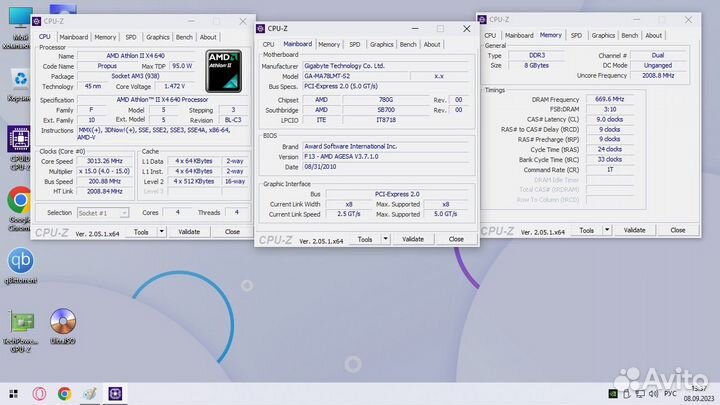Click Validate in the right CPU-Z window
The image size is (720, 405).
(x=634, y=230)
